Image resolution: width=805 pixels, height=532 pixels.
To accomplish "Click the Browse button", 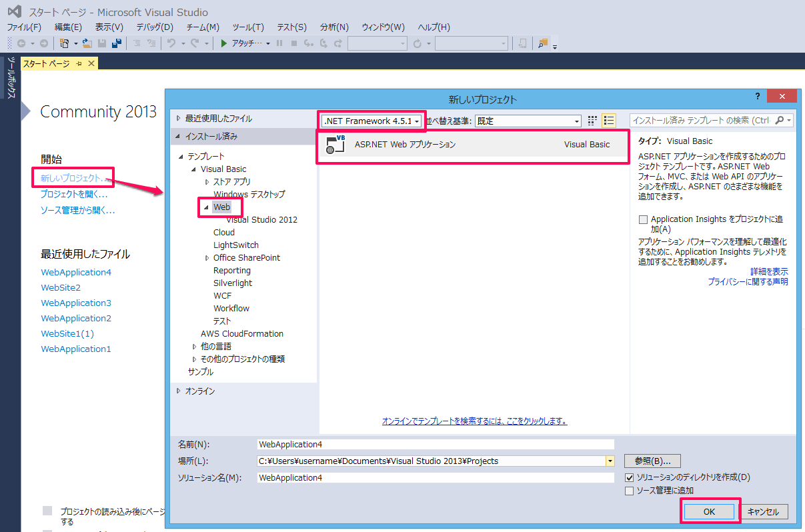I will click(652, 461).
